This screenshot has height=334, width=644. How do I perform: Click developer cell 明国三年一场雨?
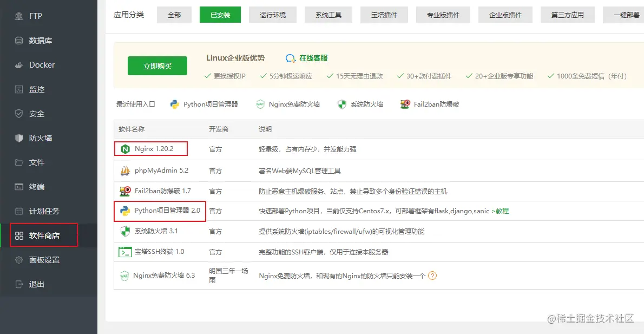tap(228, 275)
